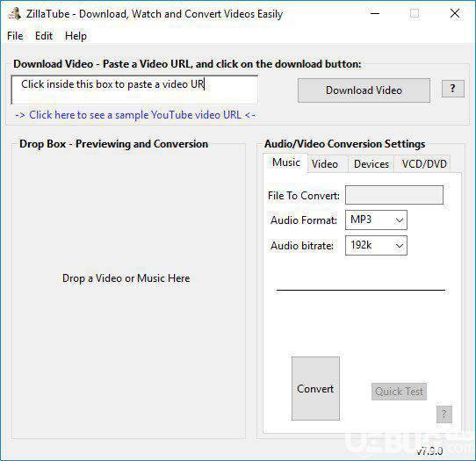Minimize the ZillaTube window
The height and width of the screenshot is (461, 476).
click(x=375, y=13)
